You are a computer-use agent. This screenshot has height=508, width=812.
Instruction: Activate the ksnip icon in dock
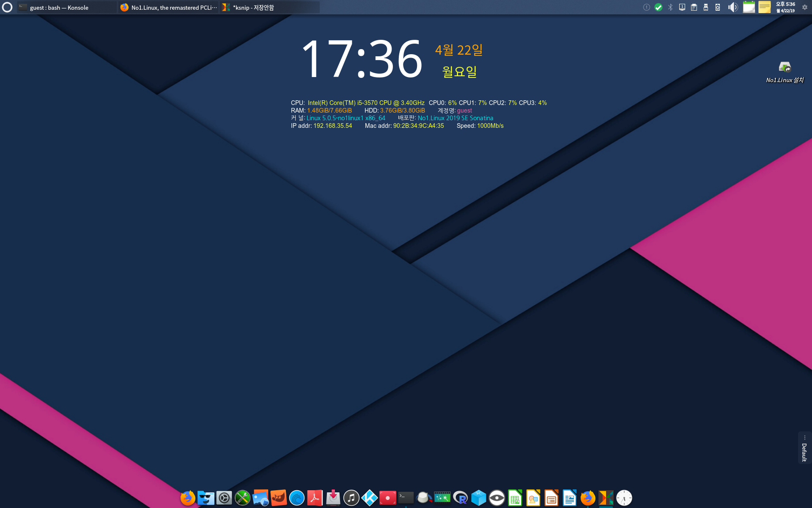pos(606,498)
